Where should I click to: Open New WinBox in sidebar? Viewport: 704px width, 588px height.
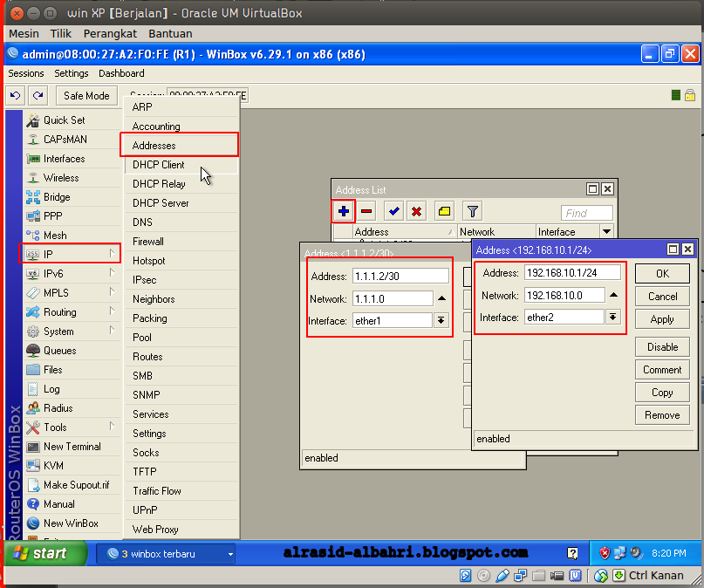point(72,523)
